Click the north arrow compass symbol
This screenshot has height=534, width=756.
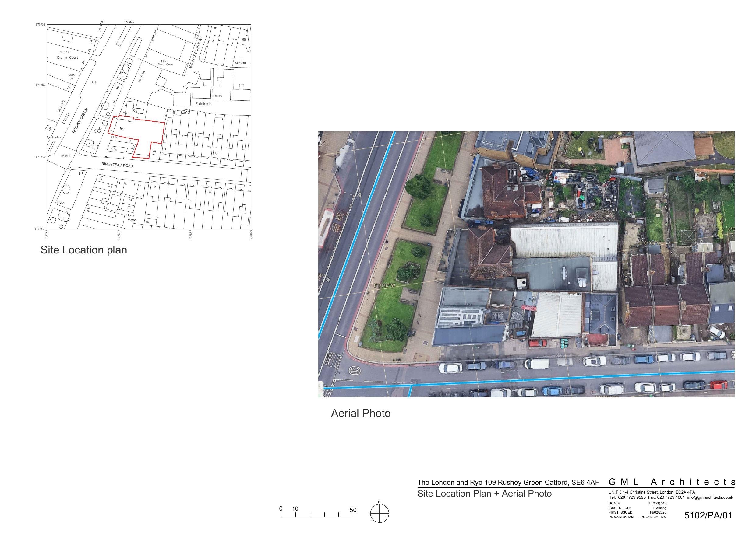coord(379,513)
